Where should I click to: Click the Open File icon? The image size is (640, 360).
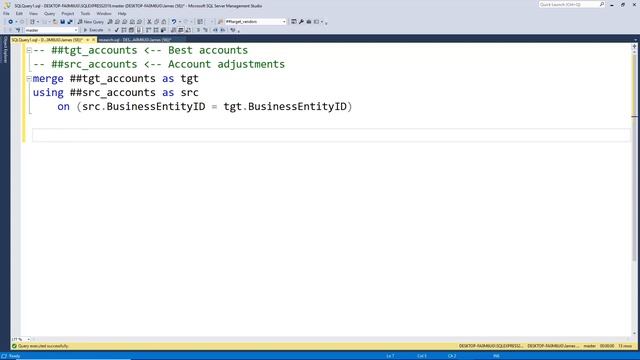(55, 22)
